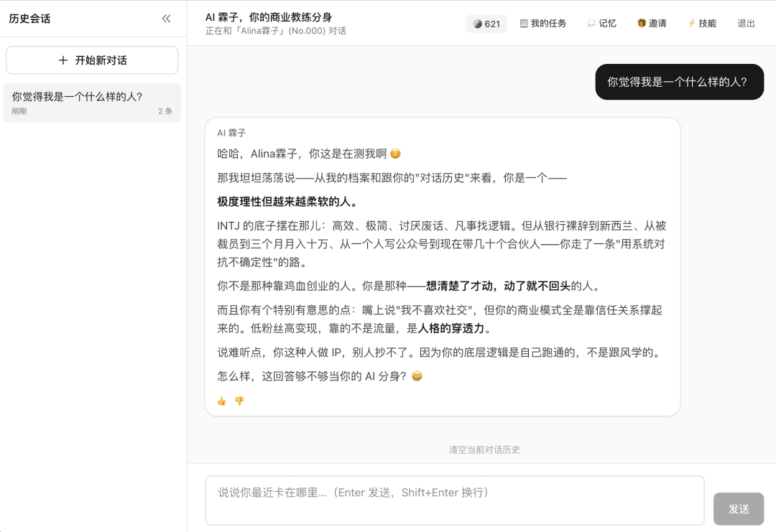Screen dimensions: 776x532
Task: Collapse the 历史会话 sidebar with double-chevron icon
Action: click(x=166, y=19)
